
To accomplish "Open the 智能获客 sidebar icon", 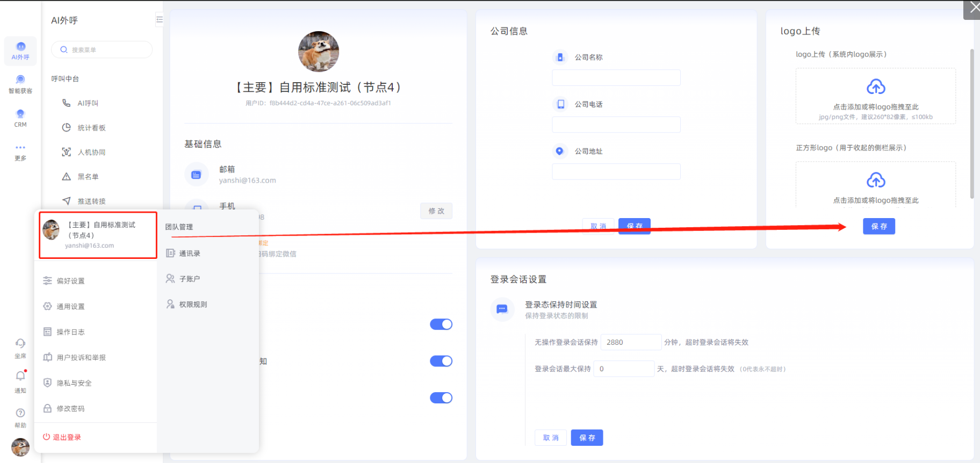I will coord(20,84).
